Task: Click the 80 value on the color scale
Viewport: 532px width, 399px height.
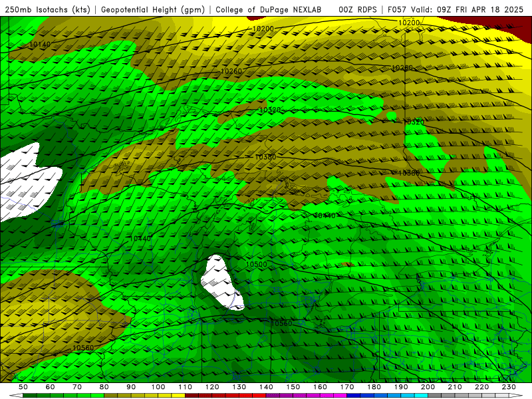Action: [x=104, y=387]
